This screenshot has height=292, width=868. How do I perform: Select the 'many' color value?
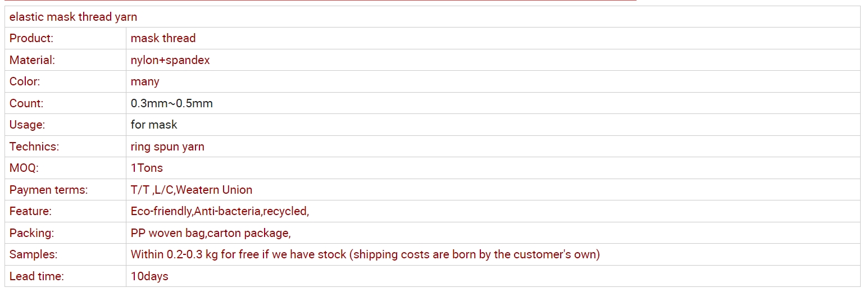pyautogui.click(x=145, y=81)
